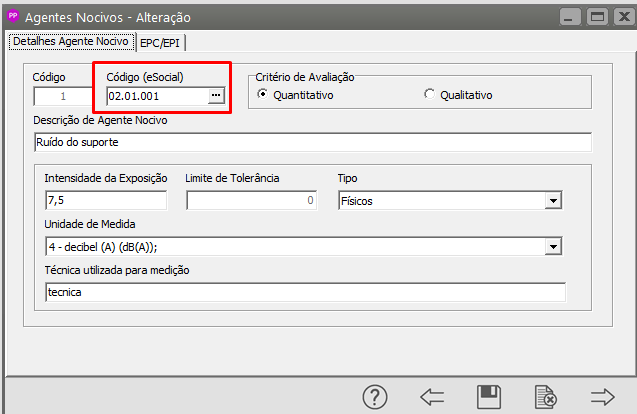Select Quantitativo evaluation criterion

click(263, 95)
